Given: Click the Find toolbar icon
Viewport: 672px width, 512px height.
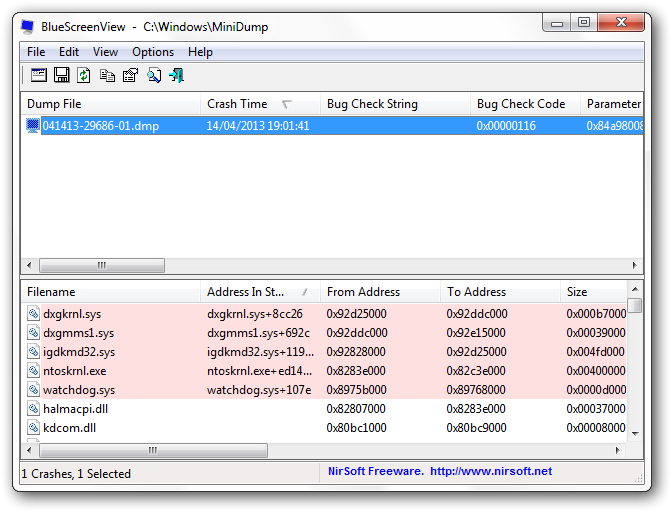Looking at the screenshot, I should (154, 75).
